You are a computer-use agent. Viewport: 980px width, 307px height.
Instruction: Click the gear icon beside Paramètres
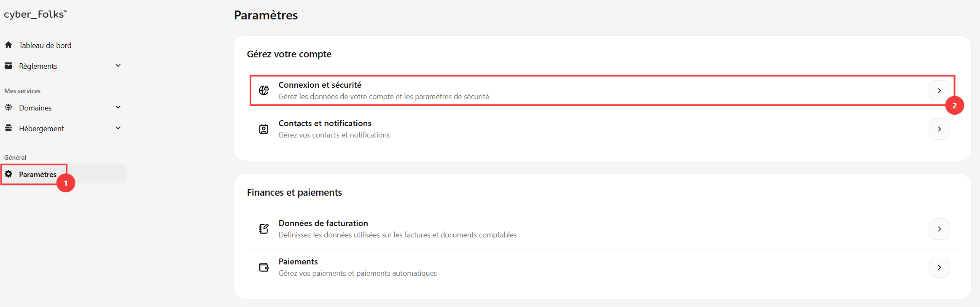8,174
